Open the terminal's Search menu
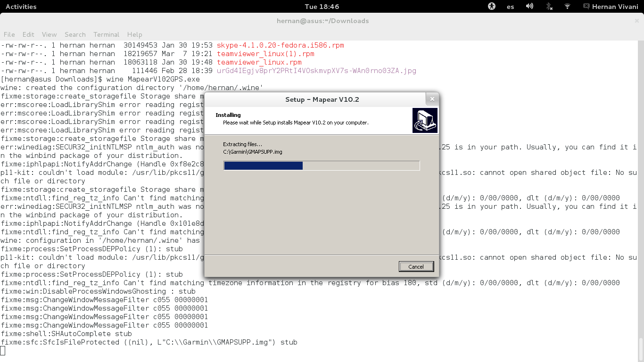This screenshot has width=644, height=362. click(x=75, y=34)
